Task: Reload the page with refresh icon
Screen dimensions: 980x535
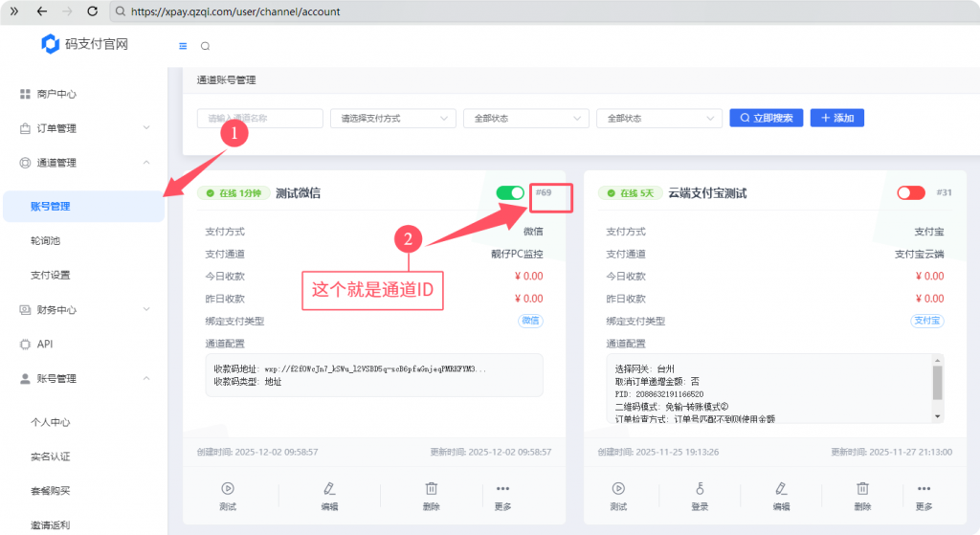Action: tap(93, 11)
